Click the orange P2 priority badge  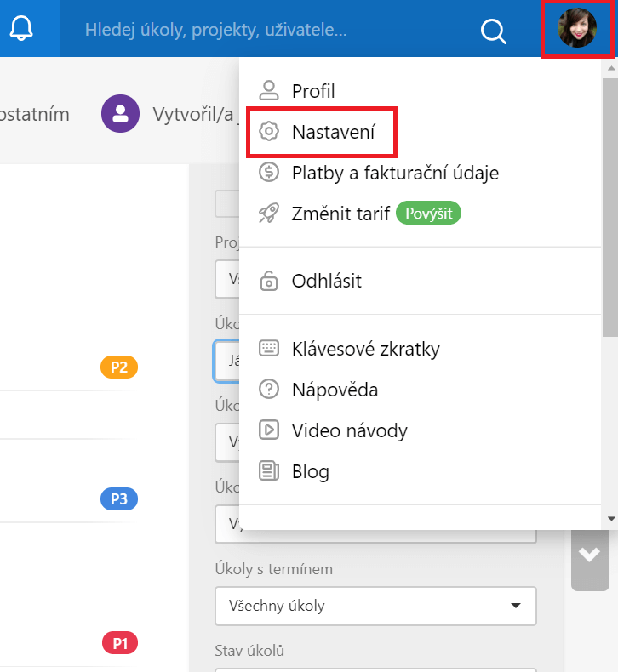[x=119, y=367]
